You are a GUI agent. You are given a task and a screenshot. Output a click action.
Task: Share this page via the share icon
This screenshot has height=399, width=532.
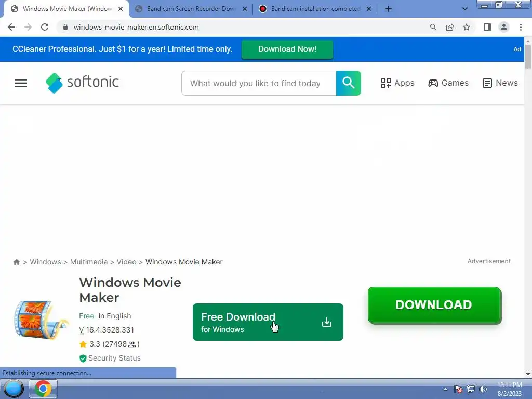[450, 27]
